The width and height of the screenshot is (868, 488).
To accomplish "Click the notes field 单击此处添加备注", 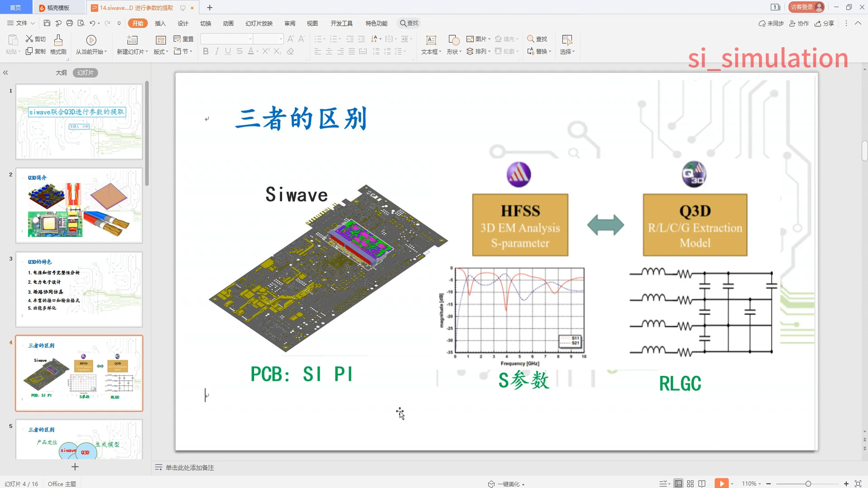I will coord(189,468).
